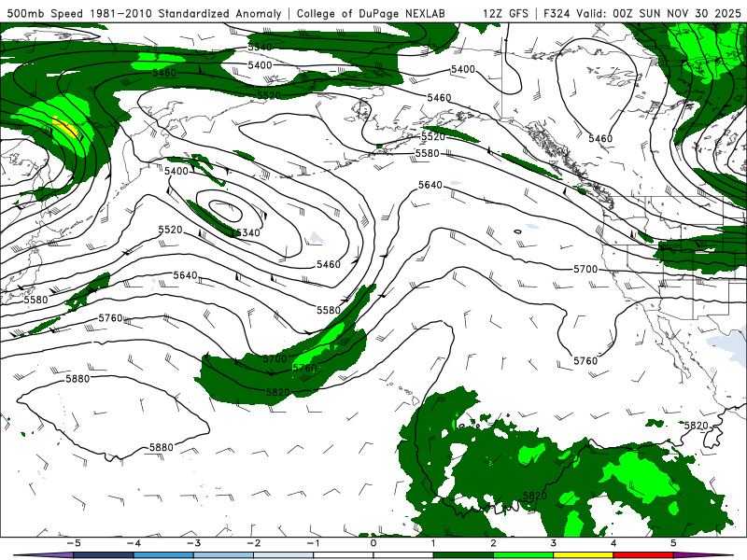Click the 5340 label directly above the 5400 label
This screenshot has height=560, width=747.
260,47
